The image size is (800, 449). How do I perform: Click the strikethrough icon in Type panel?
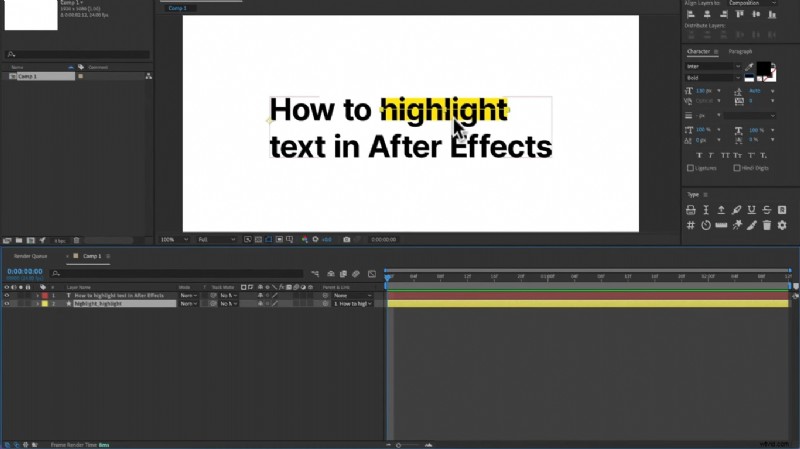pyautogui.click(x=767, y=210)
